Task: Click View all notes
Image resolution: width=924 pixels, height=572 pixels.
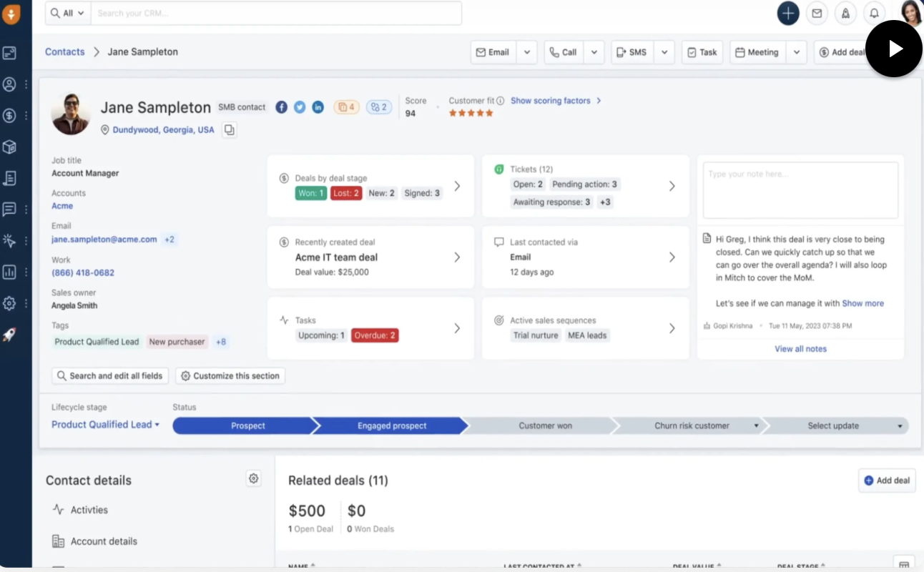Action: point(800,349)
